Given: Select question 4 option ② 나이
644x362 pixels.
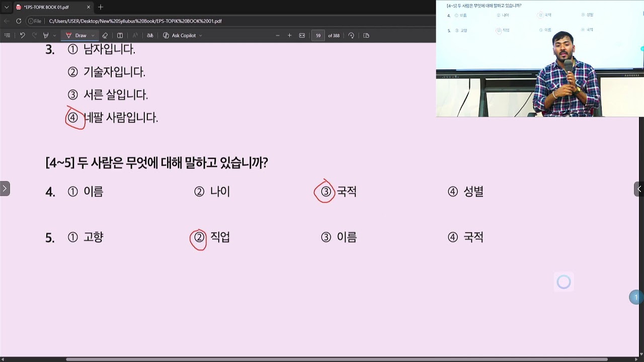Looking at the screenshot, I should (212, 192).
